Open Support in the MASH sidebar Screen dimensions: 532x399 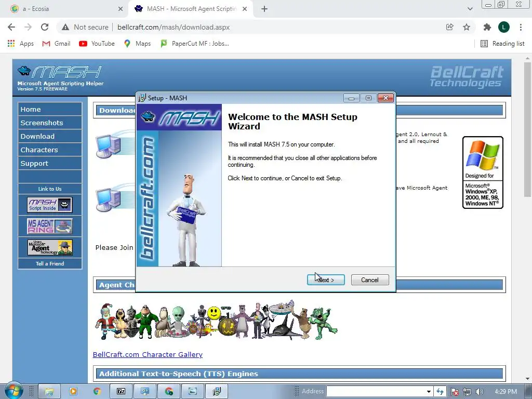click(x=50, y=164)
